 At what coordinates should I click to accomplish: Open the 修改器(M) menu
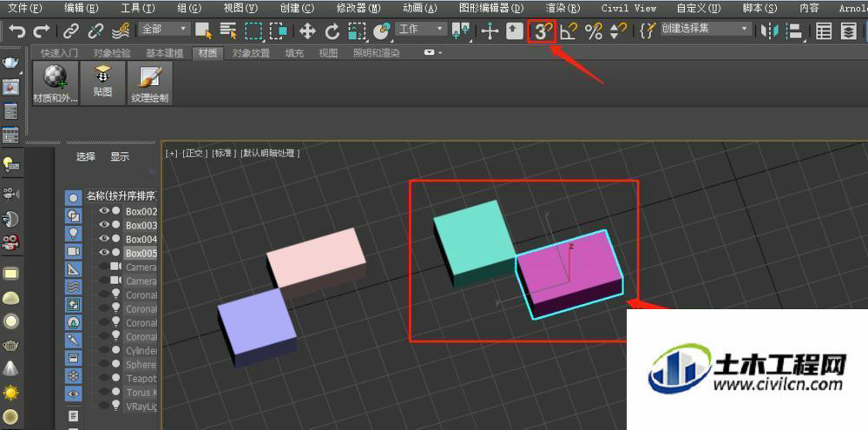click(x=358, y=9)
